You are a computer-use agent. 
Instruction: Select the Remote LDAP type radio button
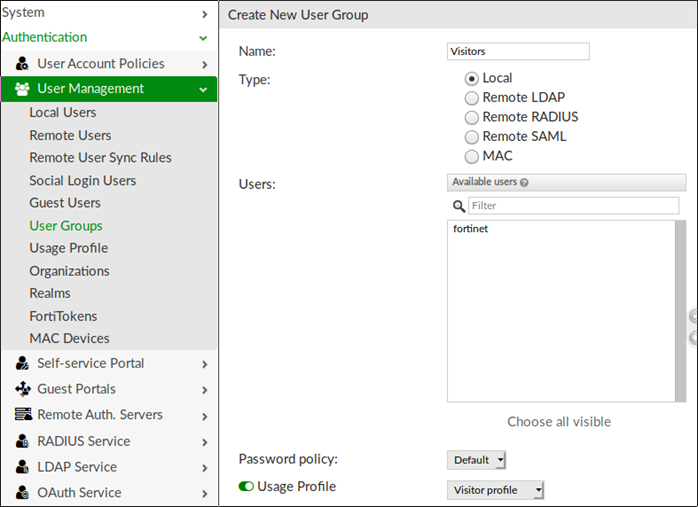point(472,98)
